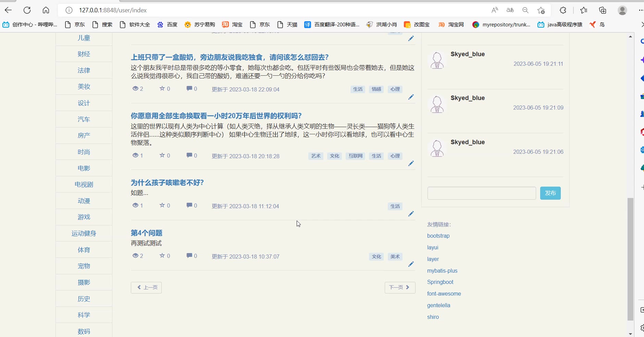Image resolution: width=644 pixels, height=337 pixels.
Task: Open browser profile avatar
Action: point(622,10)
